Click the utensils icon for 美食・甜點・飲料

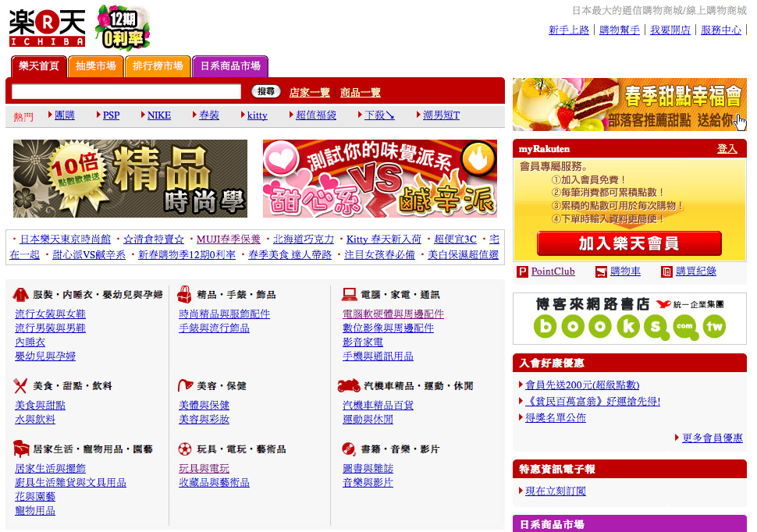(x=20, y=386)
